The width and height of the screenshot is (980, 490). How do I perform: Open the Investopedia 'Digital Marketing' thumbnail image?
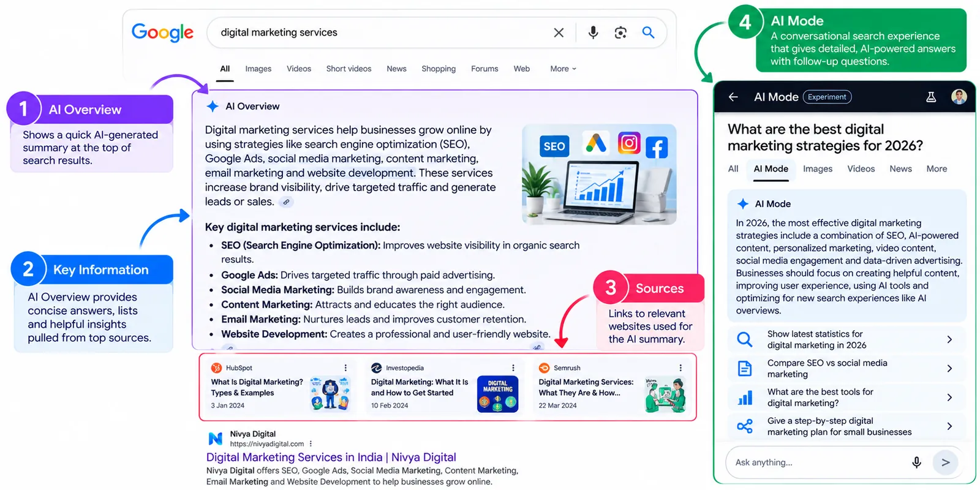pos(497,393)
